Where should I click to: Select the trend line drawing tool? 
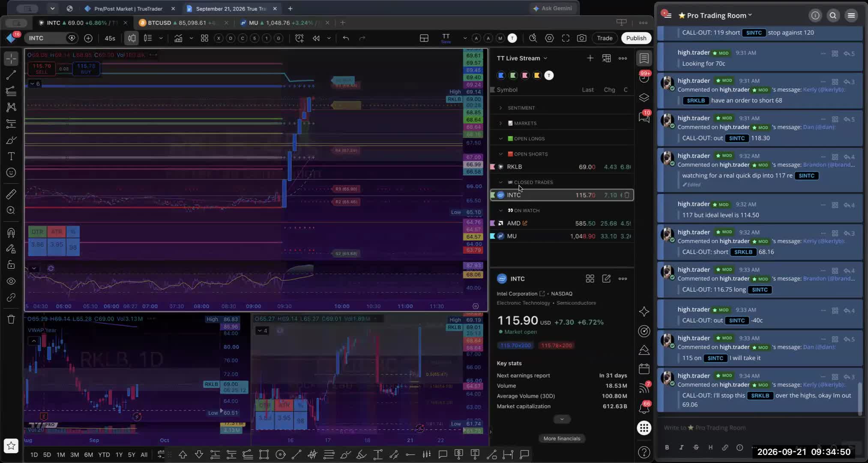(x=11, y=75)
